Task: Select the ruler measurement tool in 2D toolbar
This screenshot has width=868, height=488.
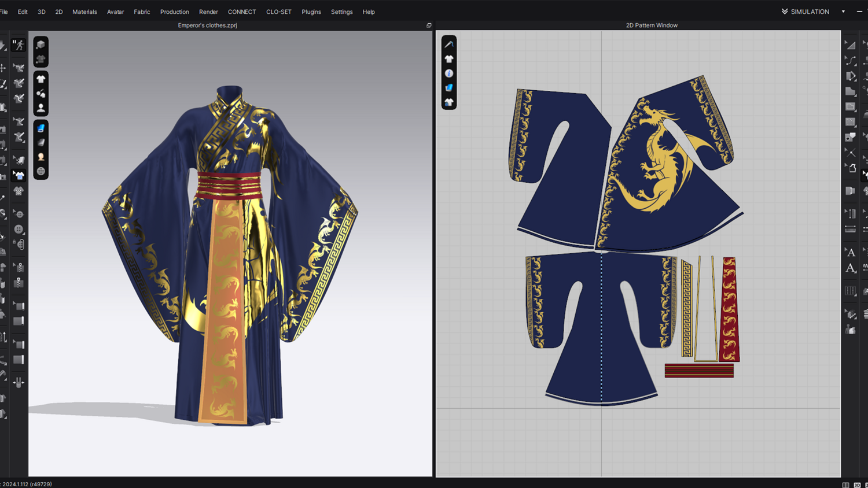Action: tap(850, 230)
